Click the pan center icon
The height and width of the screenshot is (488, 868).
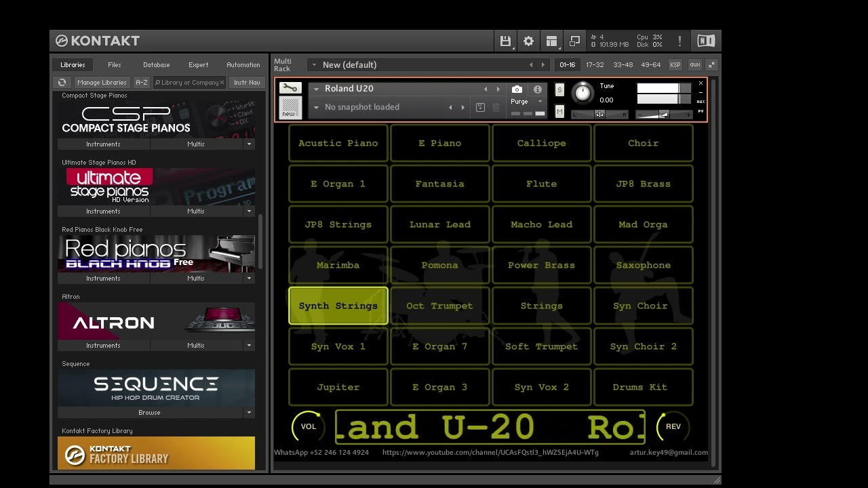coord(599,115)
